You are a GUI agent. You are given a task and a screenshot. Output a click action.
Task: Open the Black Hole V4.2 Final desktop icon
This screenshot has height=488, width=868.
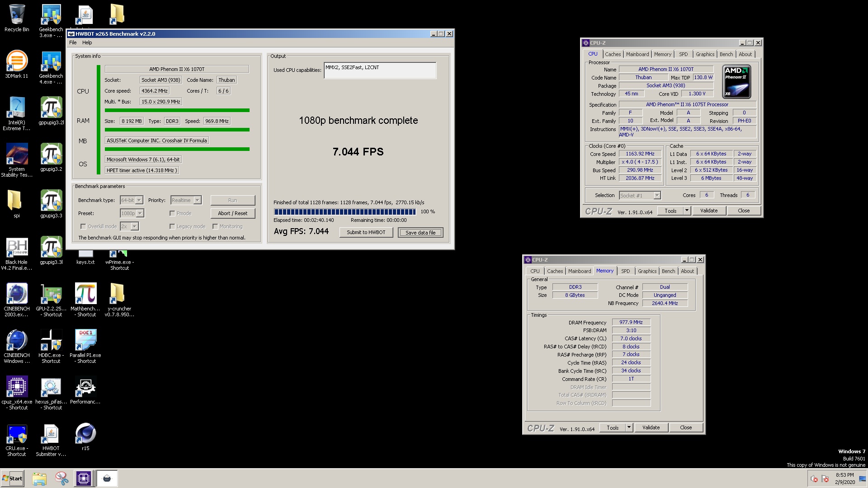(17, 253)
